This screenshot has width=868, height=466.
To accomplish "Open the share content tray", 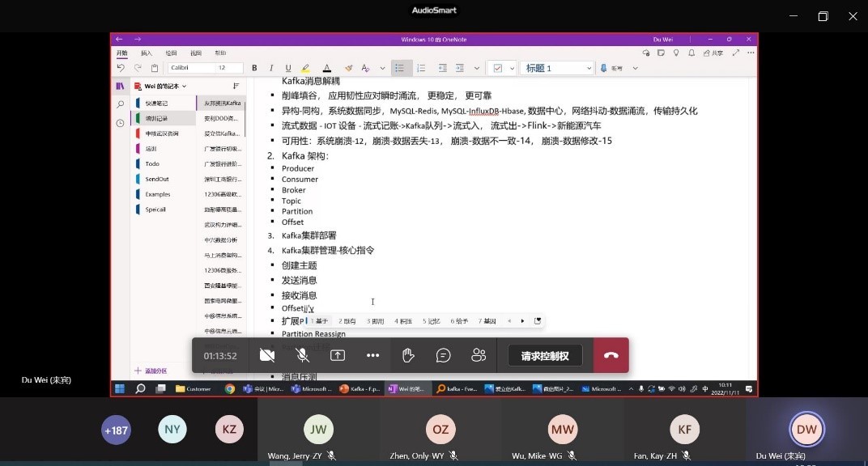I will point(338,355).
